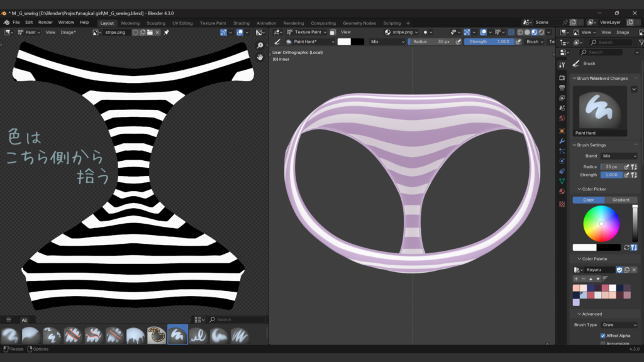Screen dimensions: 644x362
Task: Toggle radius pressure sensitivity in Brush Settings
Action: coord(626,167)
